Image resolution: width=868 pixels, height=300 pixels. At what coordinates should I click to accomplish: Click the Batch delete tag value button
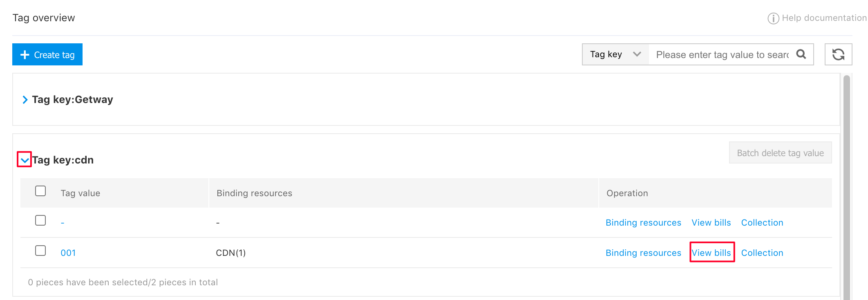(780, 153)
